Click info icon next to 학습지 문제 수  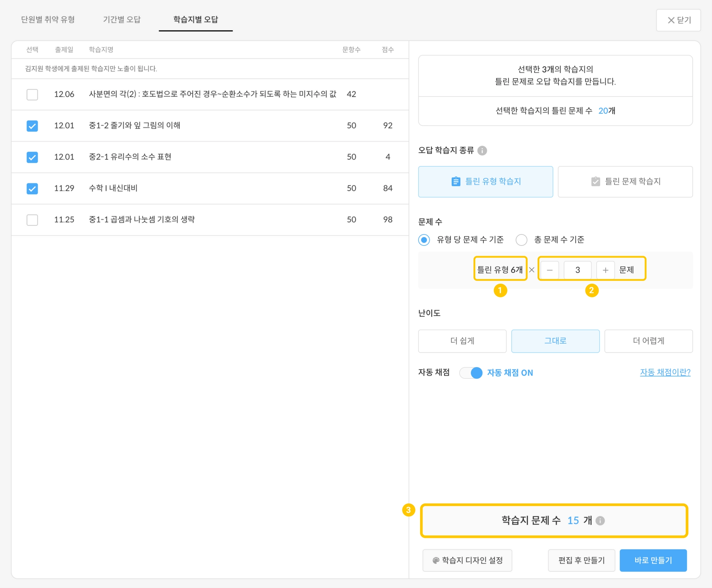point(600,521)
